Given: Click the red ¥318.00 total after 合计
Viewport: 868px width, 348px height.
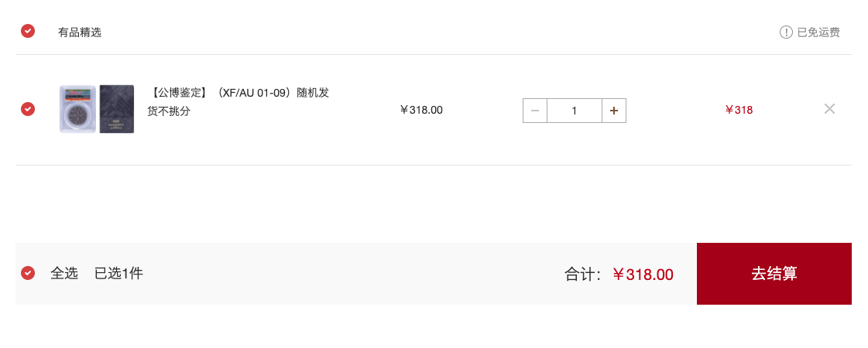Looking at the screenshot, I should pyautogui.click(x=643, y=274).
